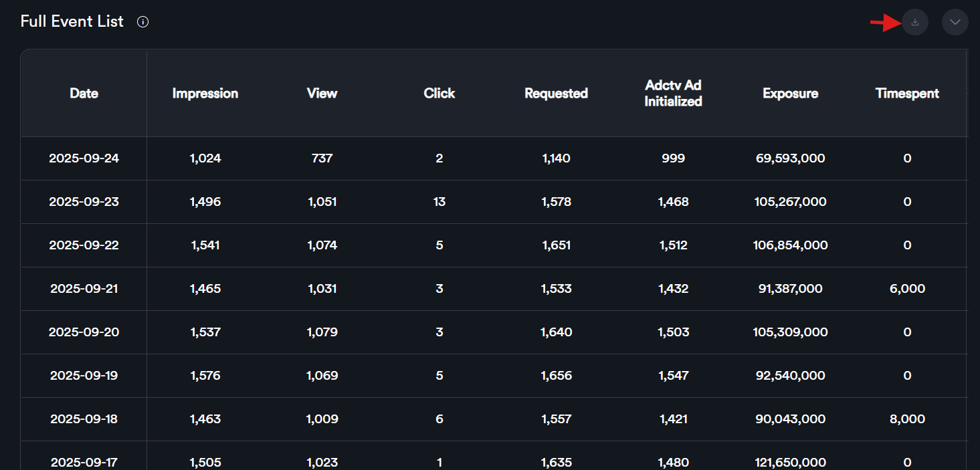Screen dimensions: 980x470
Task: Click the 1,656 requested value
Action: tap(556, 376)
